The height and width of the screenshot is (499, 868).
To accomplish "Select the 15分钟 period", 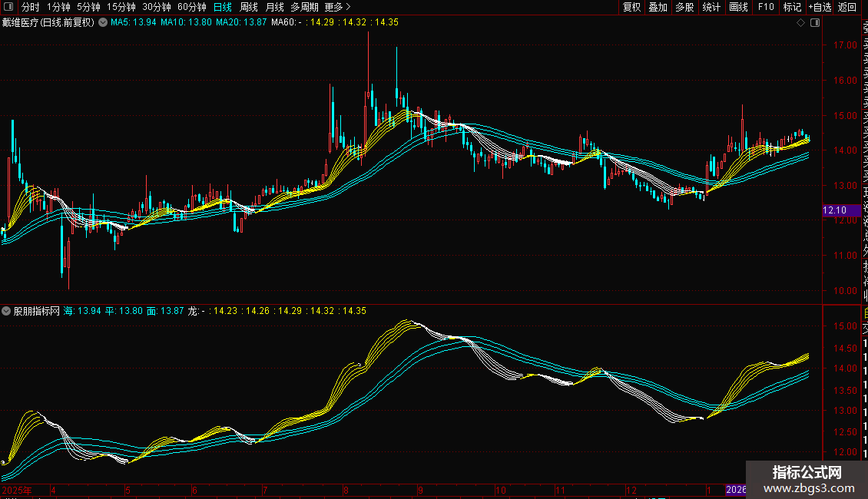I will [x=121, y=7].
